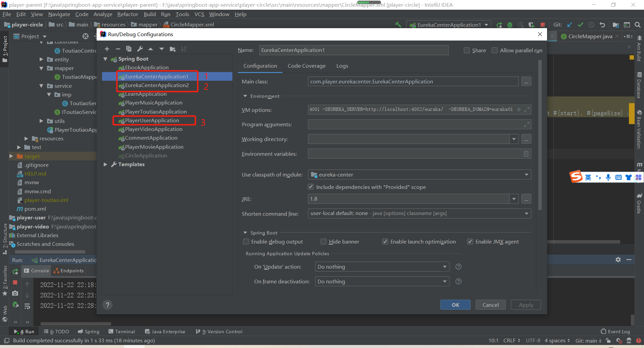Click dialog vertical scrollbar
Viewport: 644px width, 348px height.
pyautogui.click(x=540, y=135)
